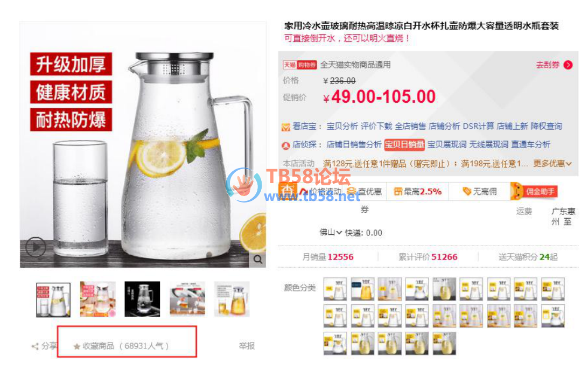Click the red arrow icon next to 去刮券
This screenshot has width=588, height=370.
[568, 65]
